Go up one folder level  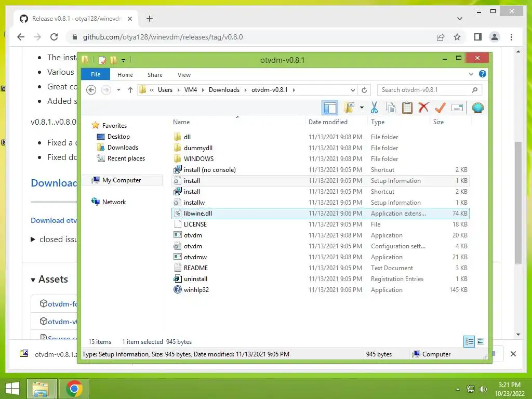(x=130, y=90)
